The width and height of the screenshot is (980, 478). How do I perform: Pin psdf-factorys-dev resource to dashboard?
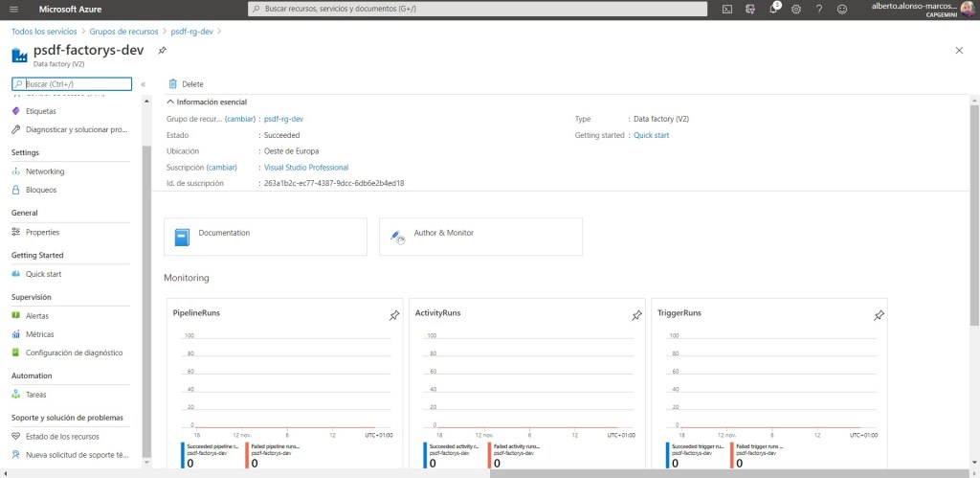162,50
